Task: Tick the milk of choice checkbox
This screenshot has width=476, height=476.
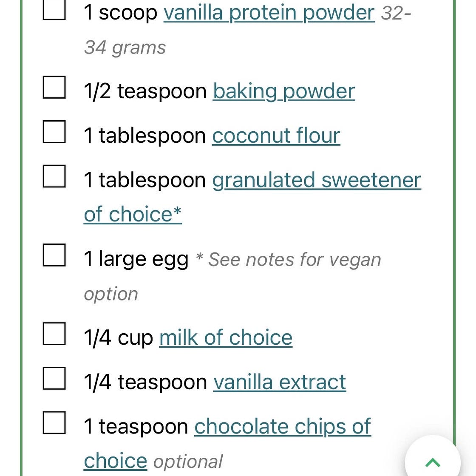Action: 54,334
